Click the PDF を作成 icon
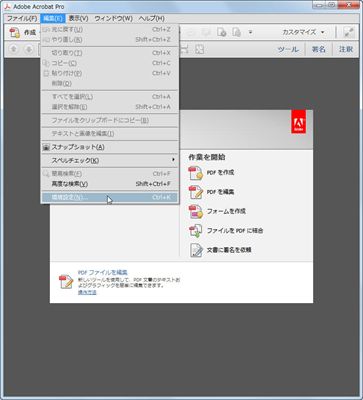363x400 pixels. coord(196,173)
